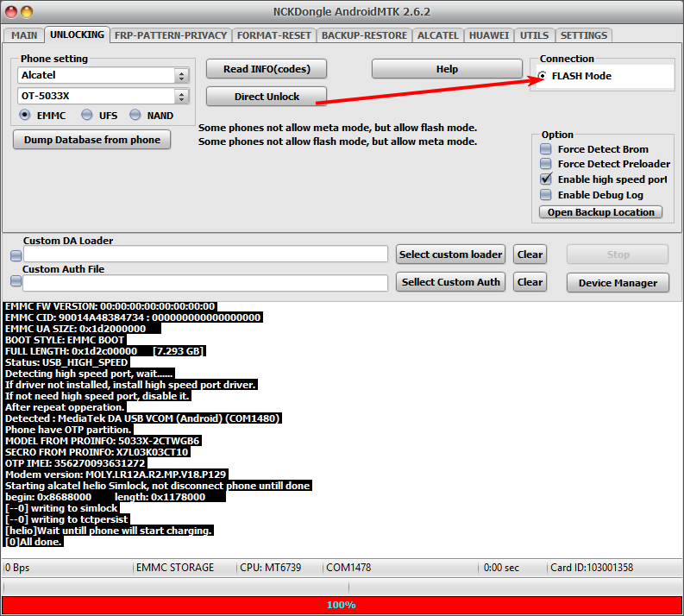Click the '[0]All done.' log line

pos(34,542)
